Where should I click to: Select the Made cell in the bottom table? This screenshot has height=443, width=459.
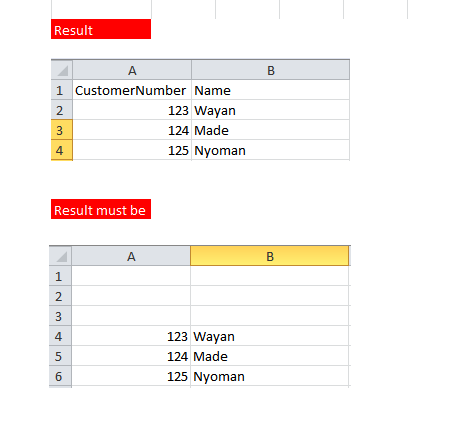pyautogui.click(x=270, y=356)
